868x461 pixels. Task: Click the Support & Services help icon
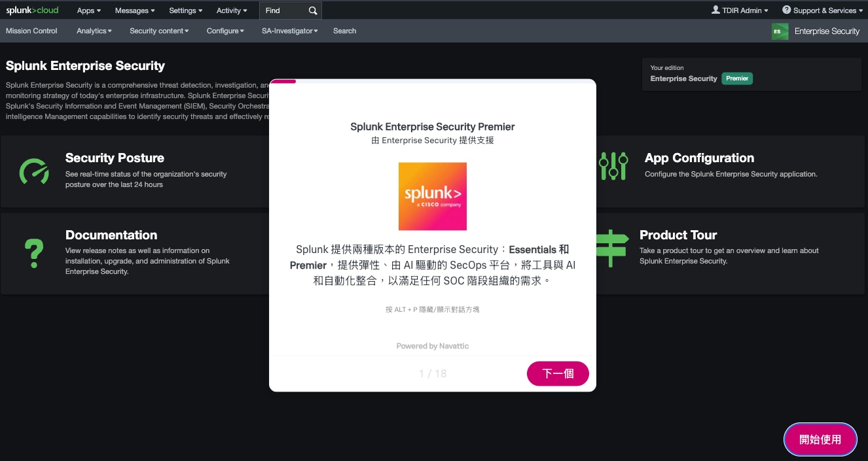click(x=786, y=10)
